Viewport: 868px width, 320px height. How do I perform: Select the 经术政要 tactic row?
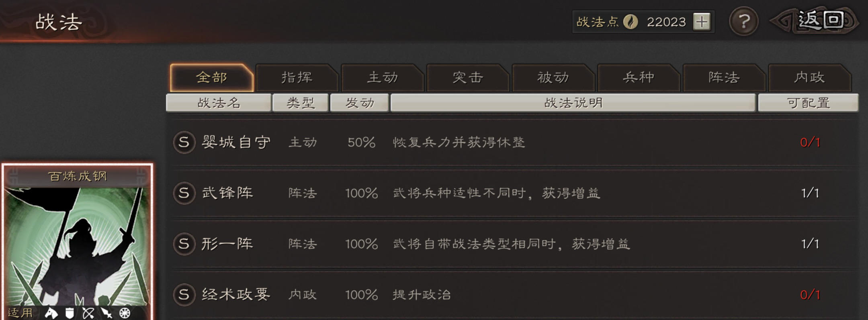coord(515,295)
